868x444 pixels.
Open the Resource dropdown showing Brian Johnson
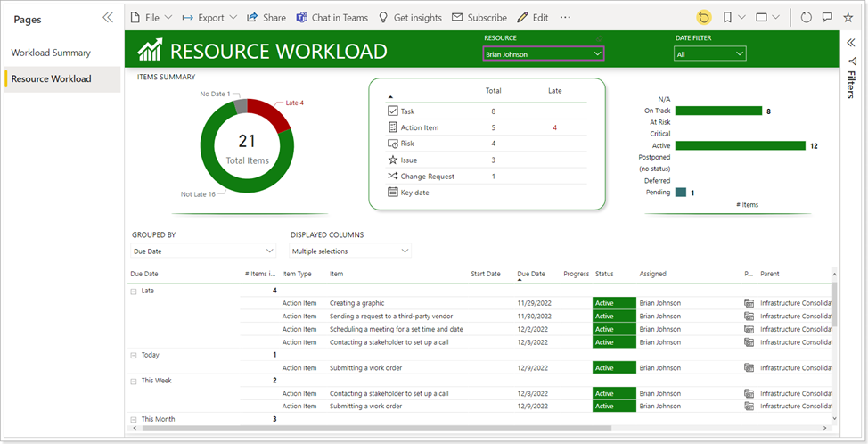click(x=544, y=54)
